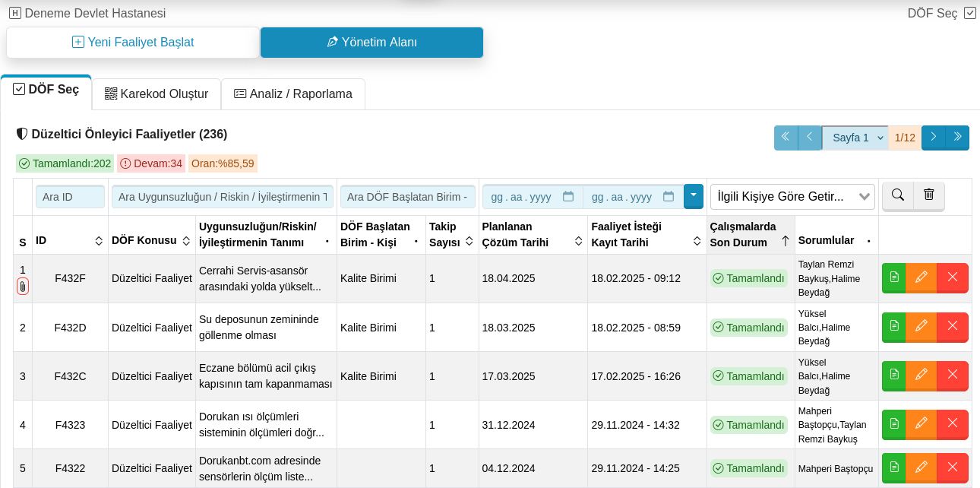Screen dimensions: 980x488
Task: Open the Sayfa 1 page dropdown
Action: pyautogui.click(x=855, y=138)
